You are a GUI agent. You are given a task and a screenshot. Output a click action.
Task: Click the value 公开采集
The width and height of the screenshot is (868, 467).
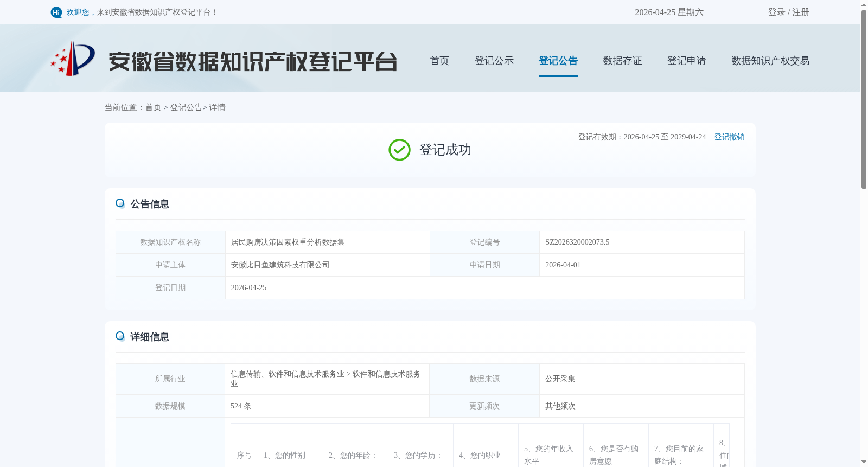click(x=560, y=379)
